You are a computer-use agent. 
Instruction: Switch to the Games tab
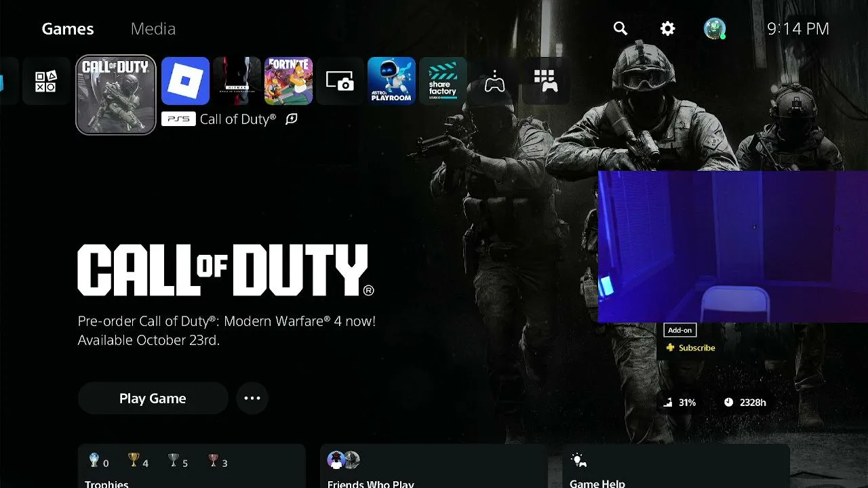[x=68, y=29]
